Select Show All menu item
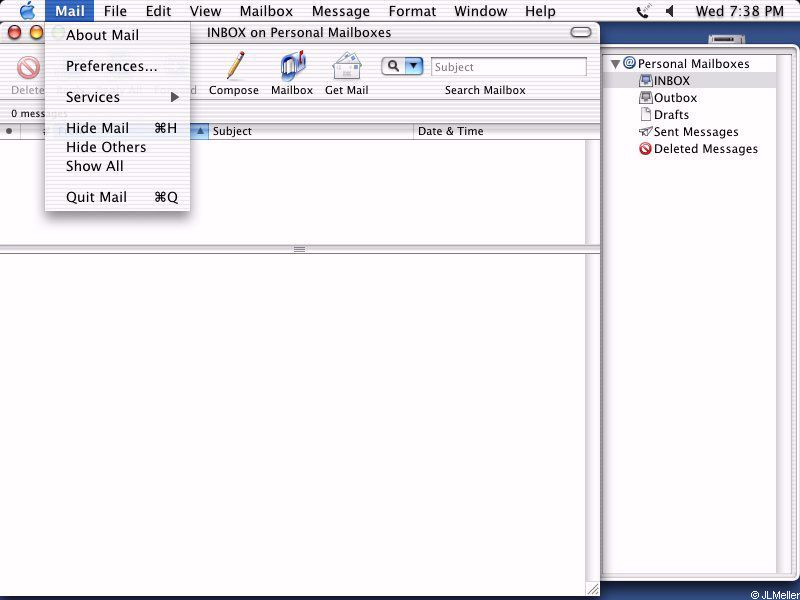800x600 pixels. pos(117,166)
